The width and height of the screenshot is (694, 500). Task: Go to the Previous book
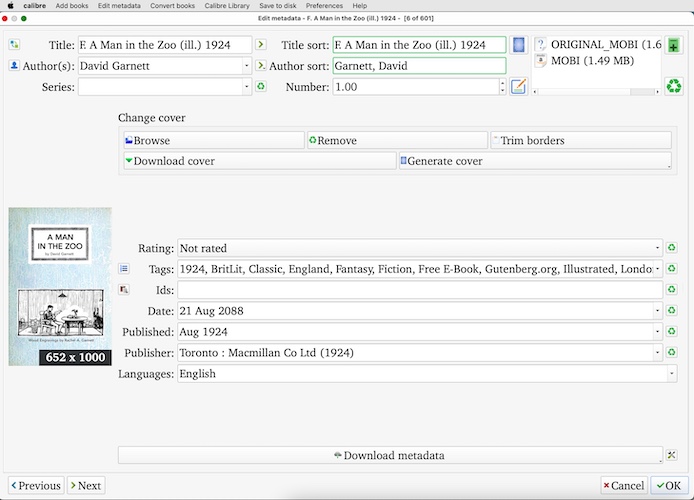(36, 485)
